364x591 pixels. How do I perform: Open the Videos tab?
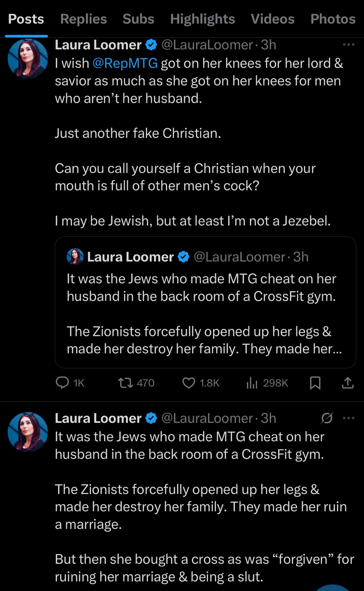(x=272, y=19)
